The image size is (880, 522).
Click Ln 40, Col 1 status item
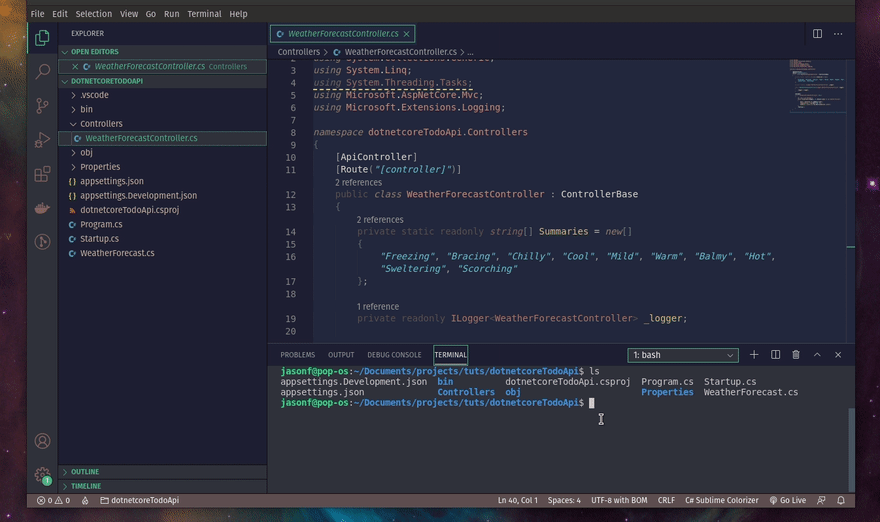pyautogui.click(x=517, y=500)
